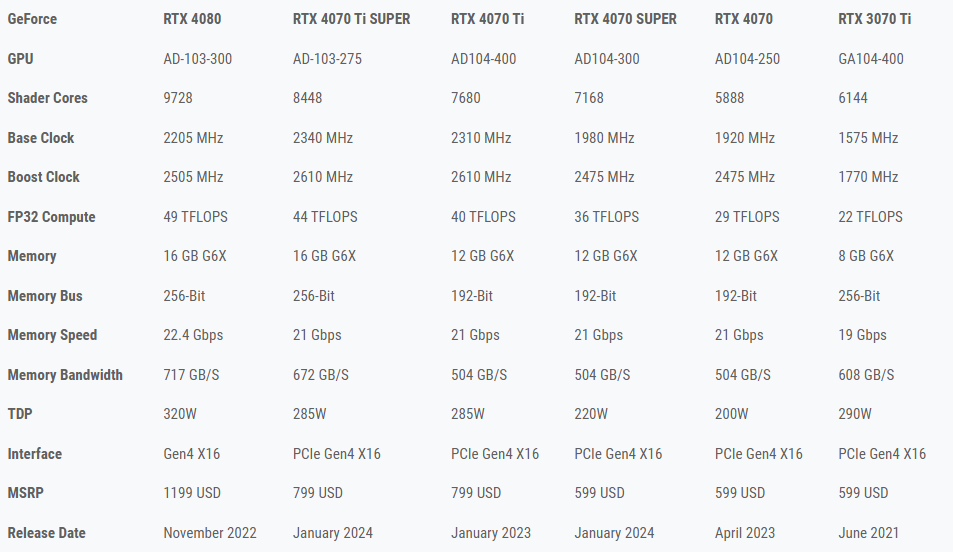
Task: Click the RTX 4070 SUPER column header
Action: point(625,19)
